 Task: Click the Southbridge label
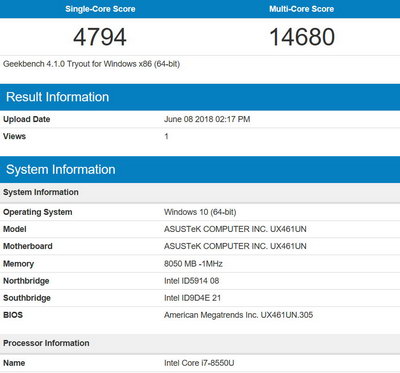(27, 298)
